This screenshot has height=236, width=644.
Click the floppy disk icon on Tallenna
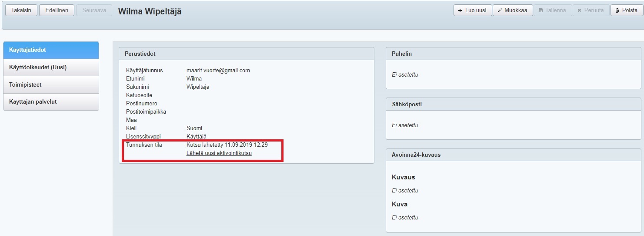[x=541, y=10]
